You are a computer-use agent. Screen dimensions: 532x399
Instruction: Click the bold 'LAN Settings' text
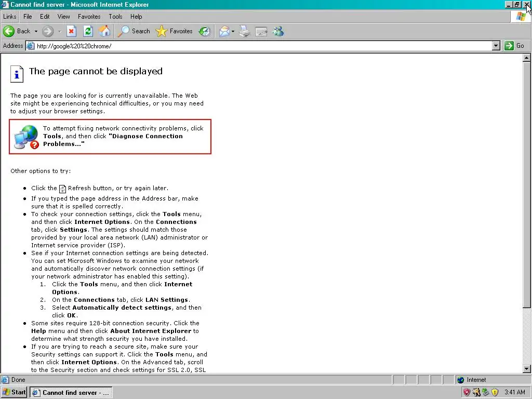167,300
